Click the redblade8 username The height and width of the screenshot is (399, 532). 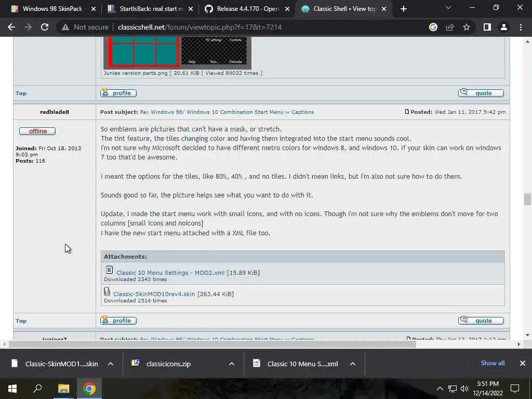click(55, 112)
